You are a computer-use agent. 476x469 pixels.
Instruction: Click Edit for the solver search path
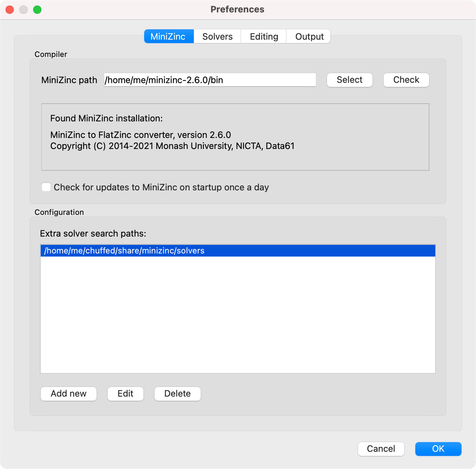click(125, 393)
